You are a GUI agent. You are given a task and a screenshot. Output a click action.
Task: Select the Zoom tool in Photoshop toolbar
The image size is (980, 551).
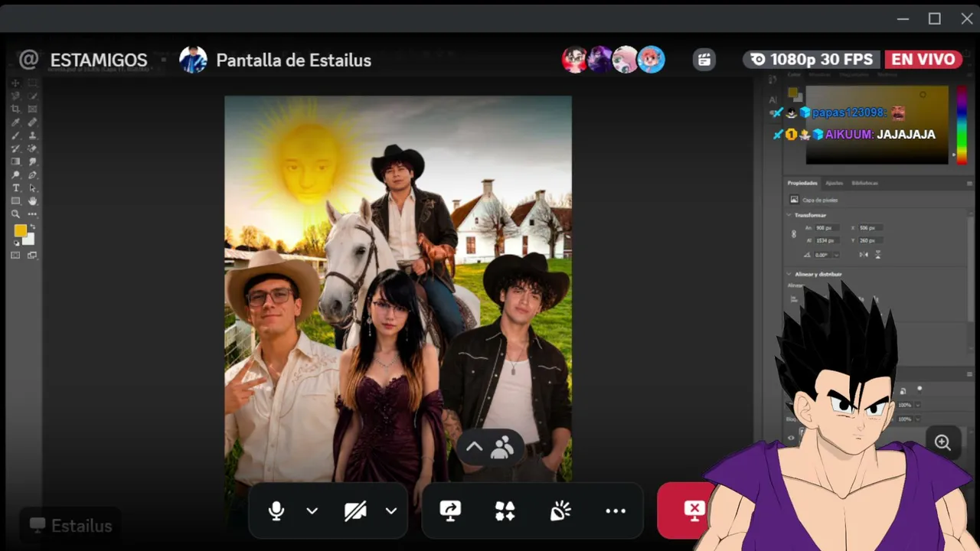15,214
